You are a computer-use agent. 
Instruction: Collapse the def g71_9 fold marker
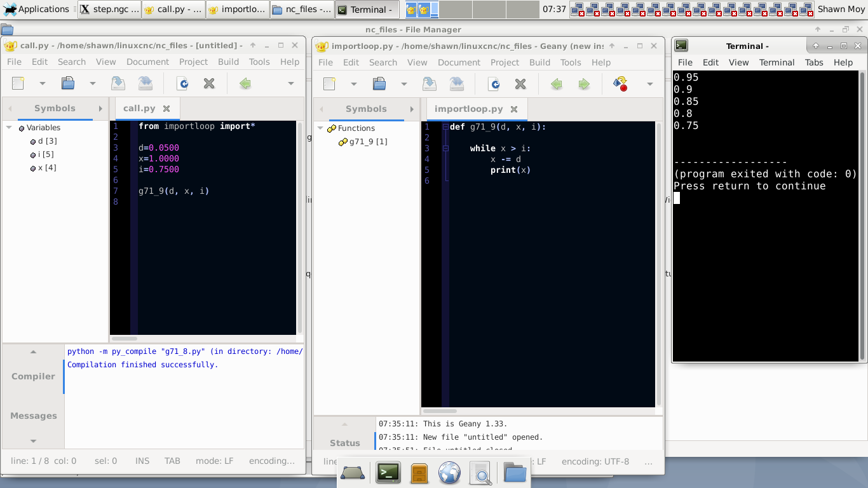[445, 127]
